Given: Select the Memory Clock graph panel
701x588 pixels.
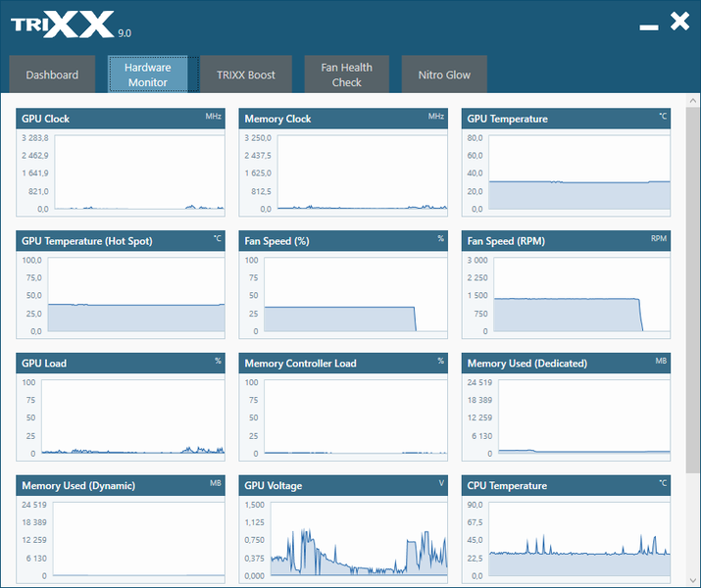Looking at the screenshot, I should pyautogui.click(x=343, y=163).
